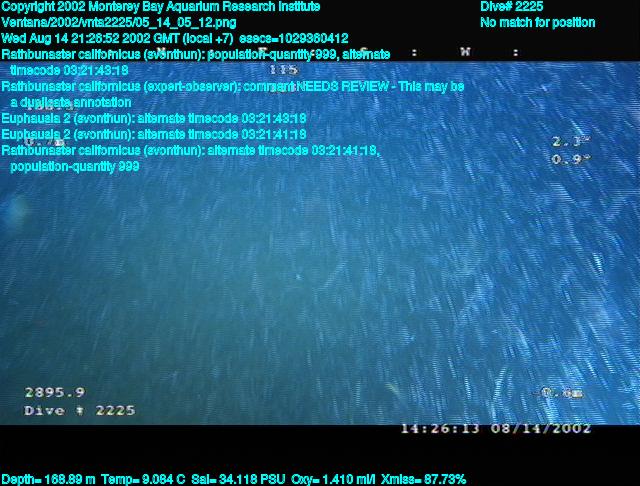
Task: Click the wrapped line 'timecode 03:21:43:18'
Action: click(69, 70)
